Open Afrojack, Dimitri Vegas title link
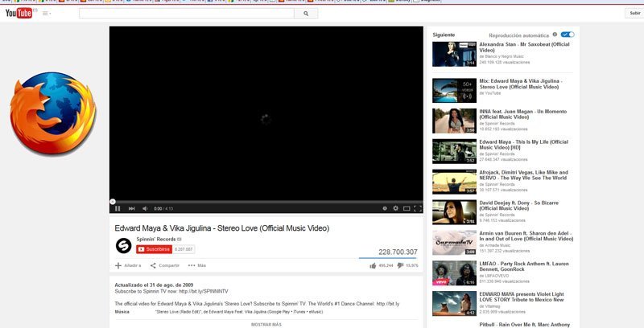This screenshot has width=644, height=328. tap(524, 175)
